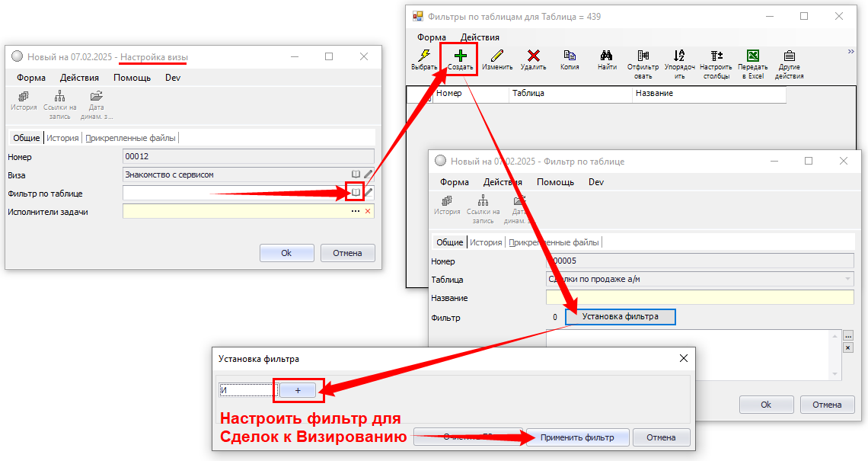This screenshot has width=868, height=461.
Task: Click the Передать в Excel icon
Action: tap(752, 57)
